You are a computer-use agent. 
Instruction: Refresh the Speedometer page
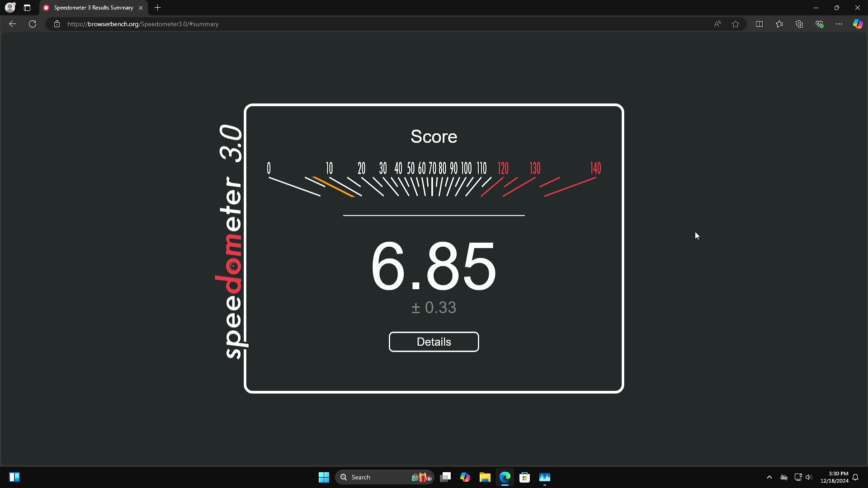coord(33,24)
